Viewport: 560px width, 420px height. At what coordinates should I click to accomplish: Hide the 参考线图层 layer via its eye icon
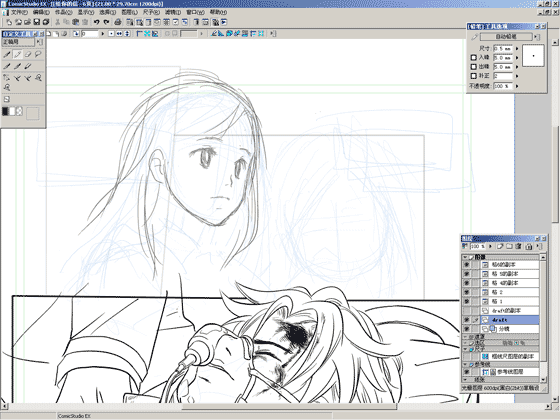(466, 372)
